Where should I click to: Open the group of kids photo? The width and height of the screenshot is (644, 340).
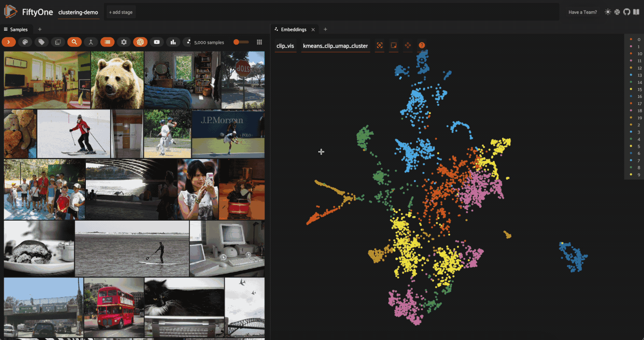pyautogui.click(x=44, y=189)
